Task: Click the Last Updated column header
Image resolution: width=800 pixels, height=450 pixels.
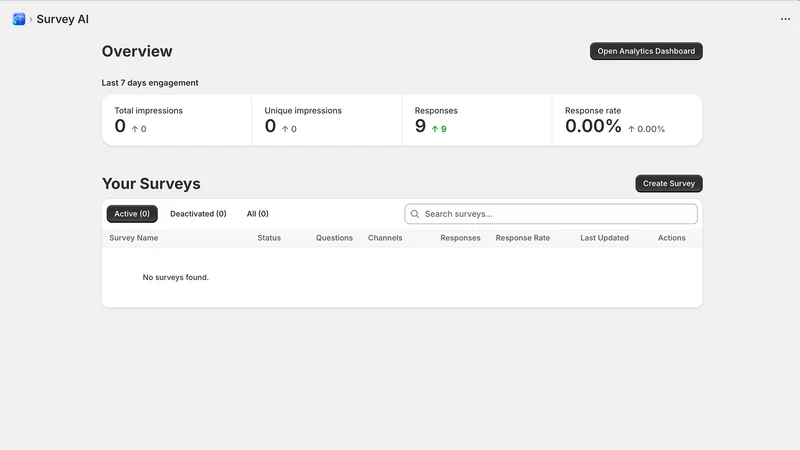Action: point(604,238)
